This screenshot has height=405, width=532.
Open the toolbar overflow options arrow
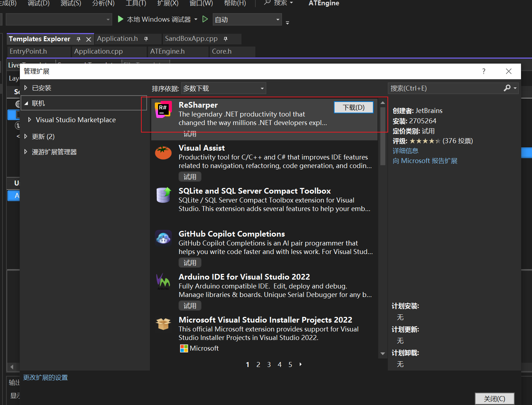(288, 23)
